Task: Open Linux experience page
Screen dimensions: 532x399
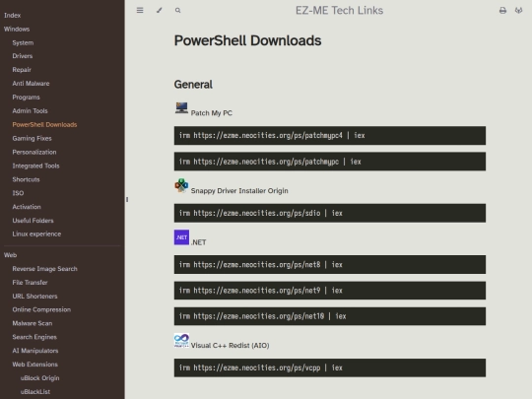Action: [36, 234]
